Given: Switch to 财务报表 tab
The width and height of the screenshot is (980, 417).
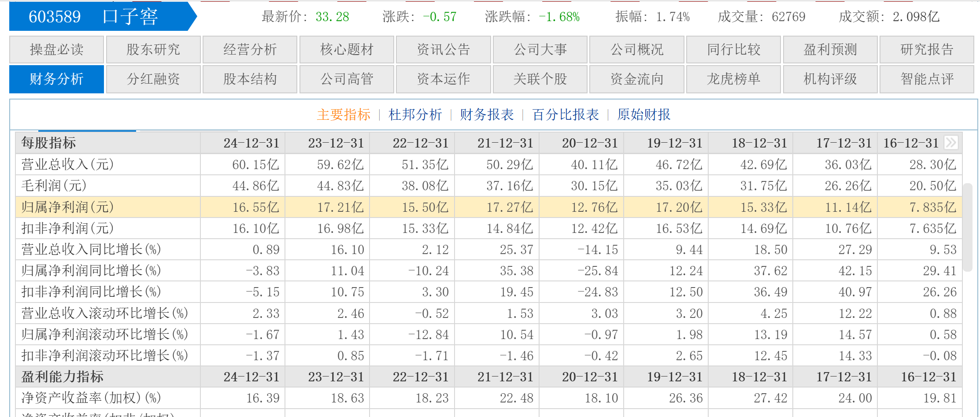Looking at the screenshot, I should pos(487,114).
